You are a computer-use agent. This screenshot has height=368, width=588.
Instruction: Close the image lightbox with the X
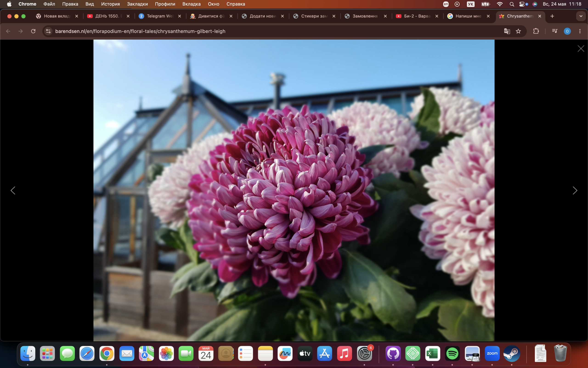(x=581, y=49)
